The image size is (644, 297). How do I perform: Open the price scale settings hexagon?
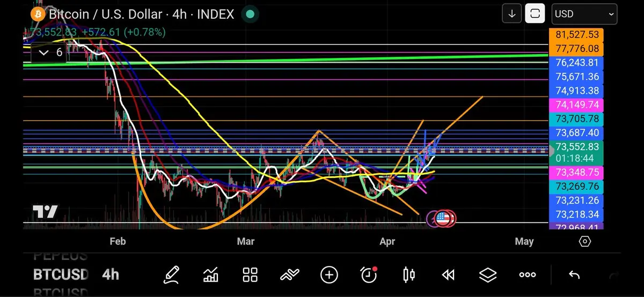pos(585,241)
